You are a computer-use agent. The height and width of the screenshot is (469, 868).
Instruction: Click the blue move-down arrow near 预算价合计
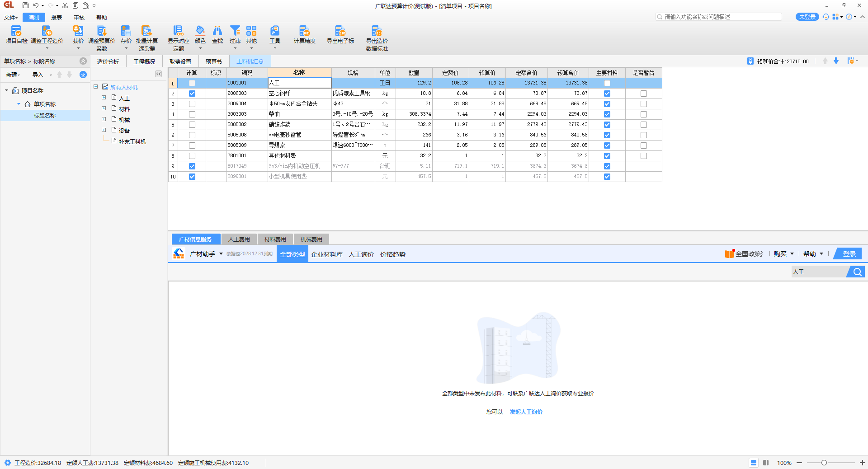pyautogui.click(x=836, y=61)
